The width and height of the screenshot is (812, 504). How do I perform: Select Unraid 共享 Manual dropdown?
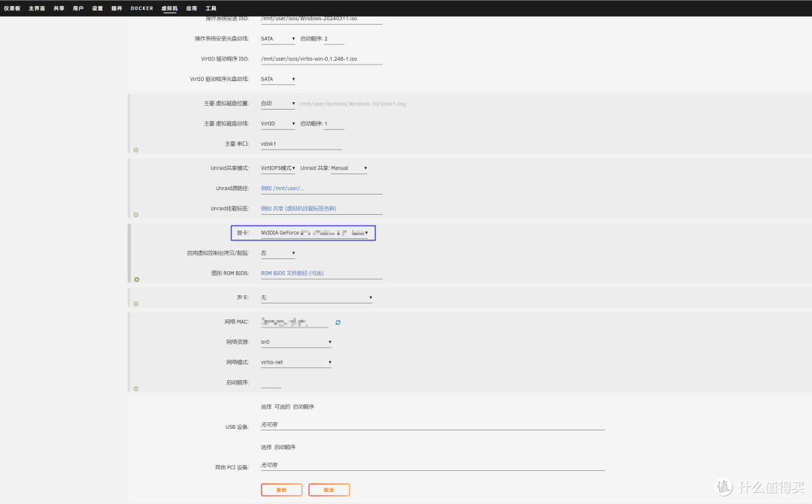click(349, 168)
